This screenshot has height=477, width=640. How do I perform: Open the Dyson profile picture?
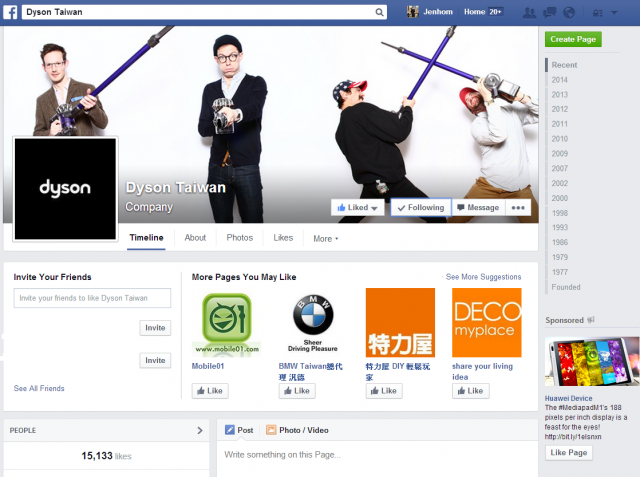pyautogui.click(x=65, y=189)
